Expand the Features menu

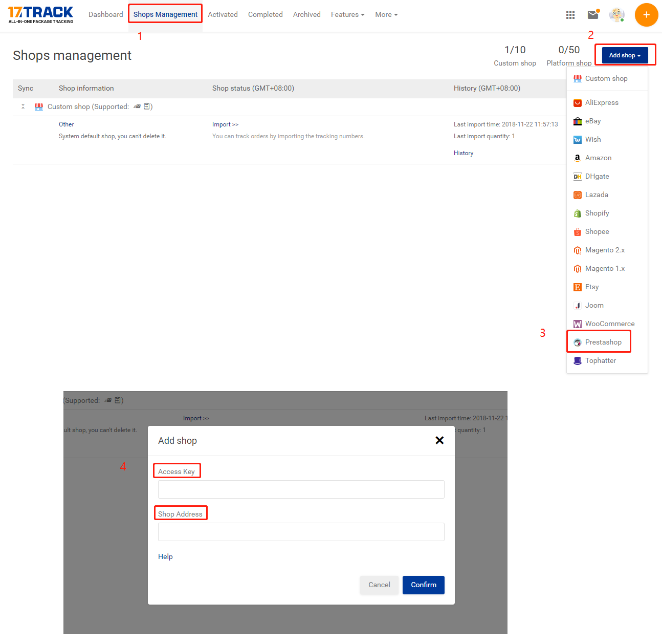click(x=348, y=14)
